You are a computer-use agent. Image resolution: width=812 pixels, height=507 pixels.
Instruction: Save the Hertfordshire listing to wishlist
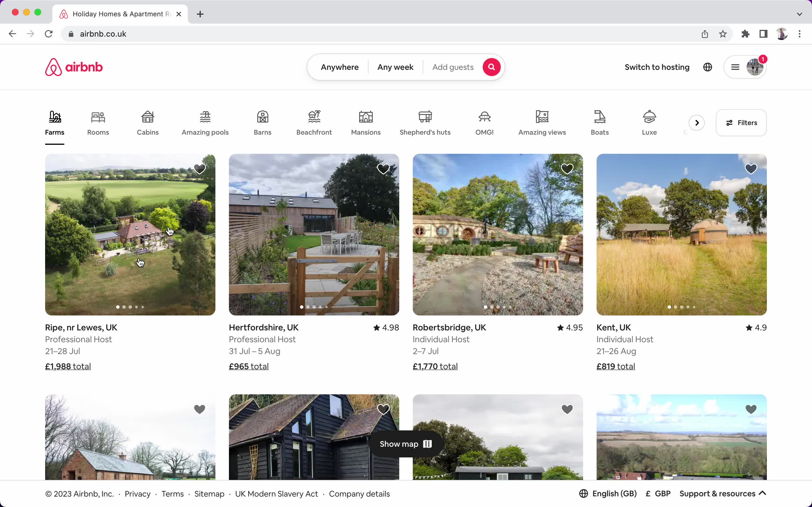point(383,169)
